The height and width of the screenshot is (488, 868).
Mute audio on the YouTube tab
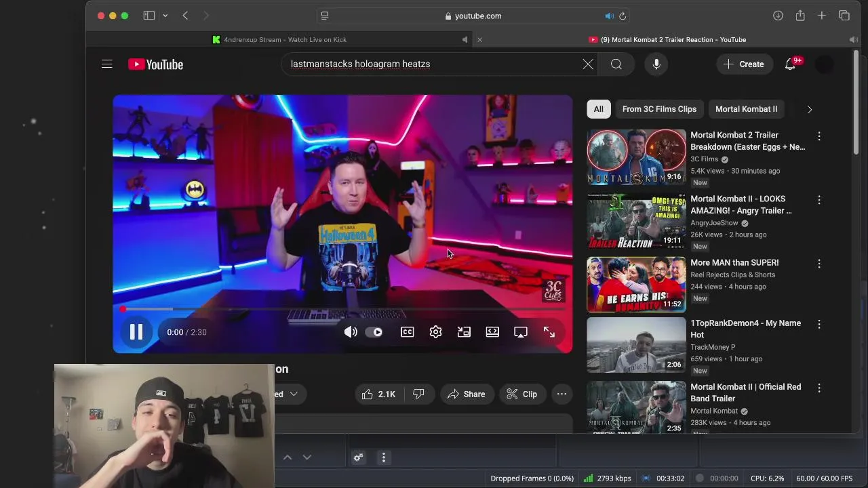tap(853, 40)
